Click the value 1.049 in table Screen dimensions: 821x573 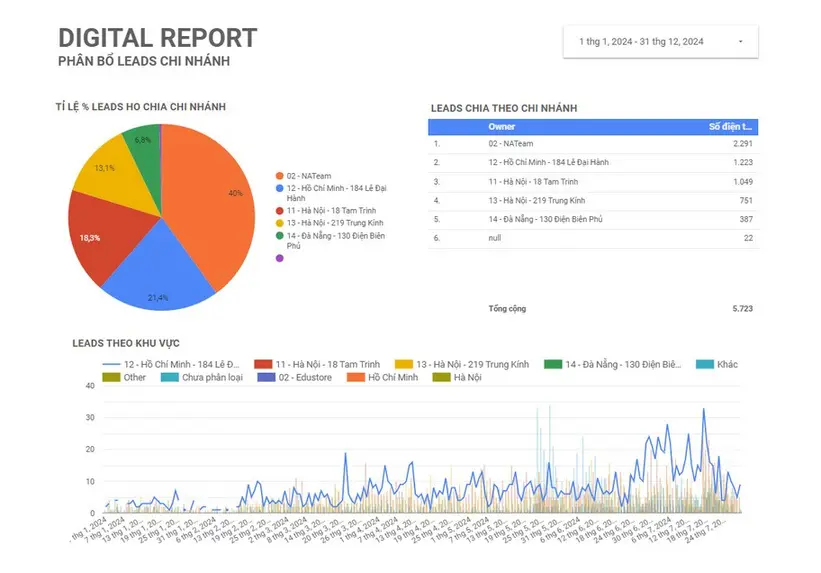coord(742,182)
